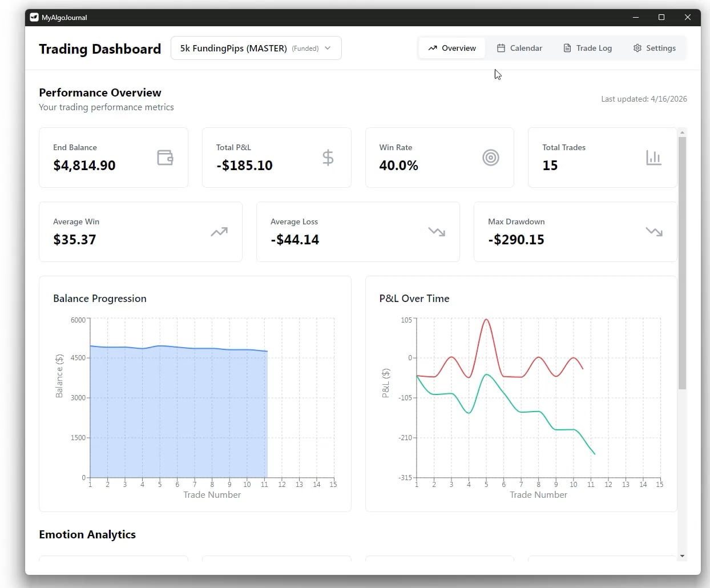Go to the Trade Log tab
The image size is (710, 588).
point(587,48)
